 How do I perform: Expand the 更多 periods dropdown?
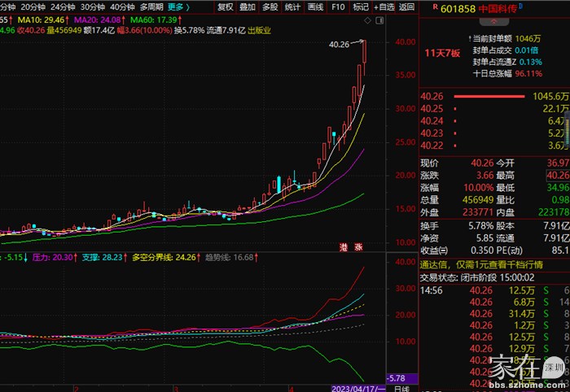[x=178, y=7]
